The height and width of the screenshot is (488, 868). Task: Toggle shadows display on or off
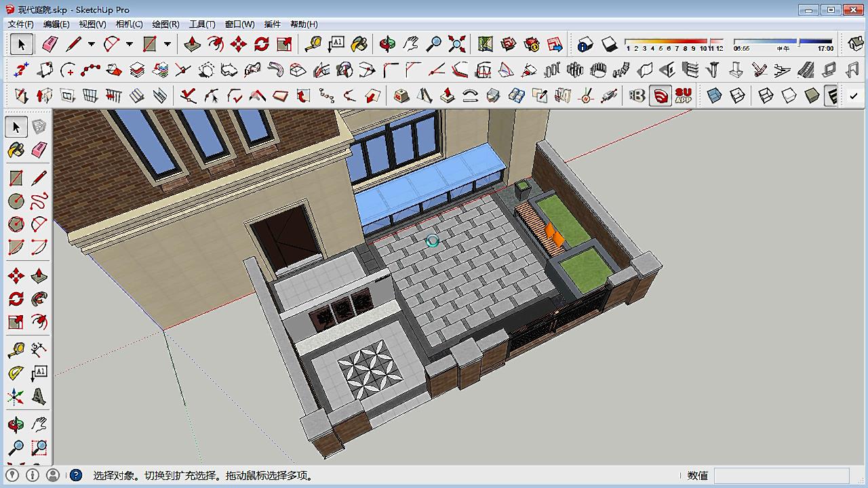pos(608,45)
